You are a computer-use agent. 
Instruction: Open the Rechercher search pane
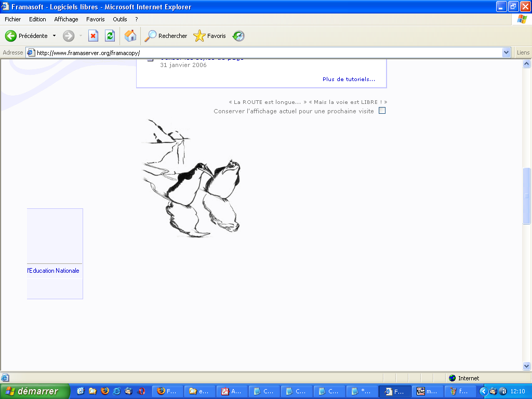pos(166,36)
